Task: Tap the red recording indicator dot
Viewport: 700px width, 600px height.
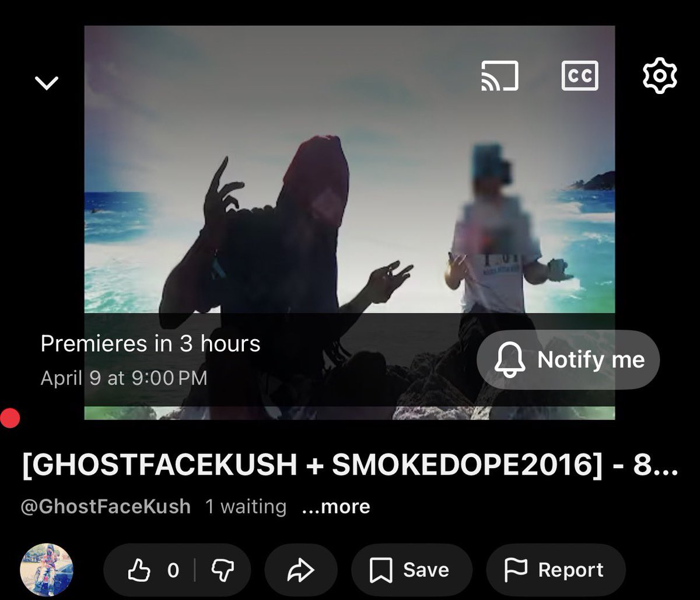Action: pos(9,417)
